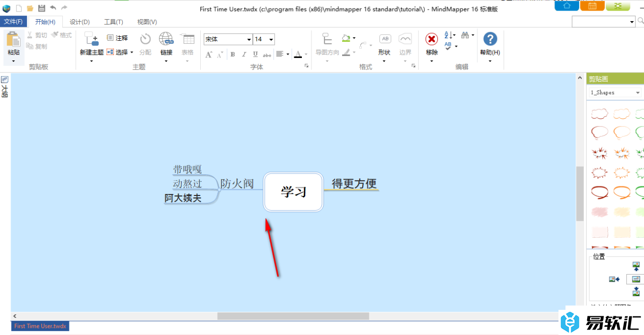
Task: Open the fill color dropdown arrow
Action: pos(354,38)
